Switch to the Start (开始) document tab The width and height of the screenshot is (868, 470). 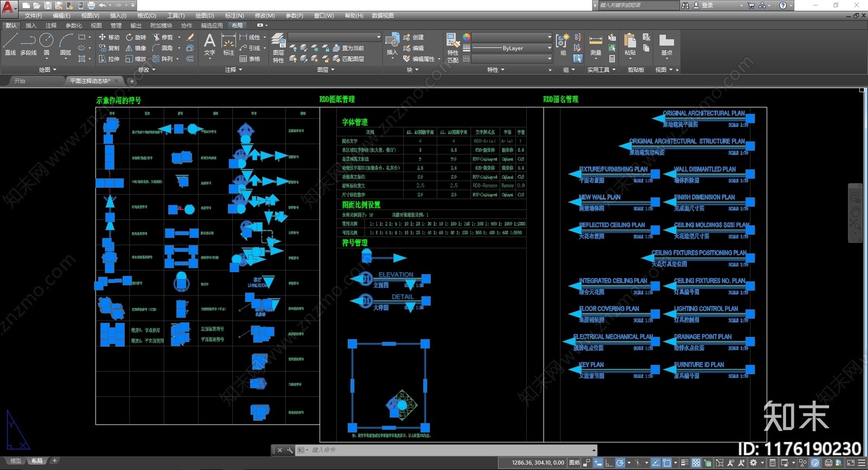20,81
